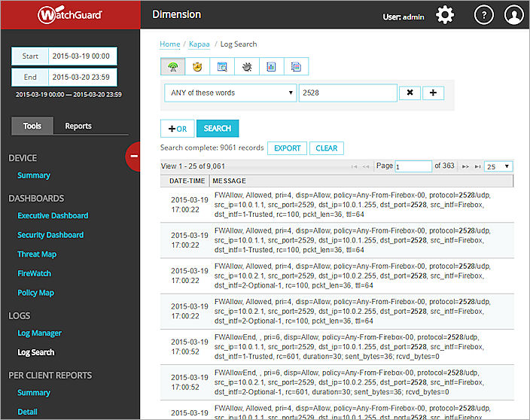Open settings with the gear icon

point(445,14)
